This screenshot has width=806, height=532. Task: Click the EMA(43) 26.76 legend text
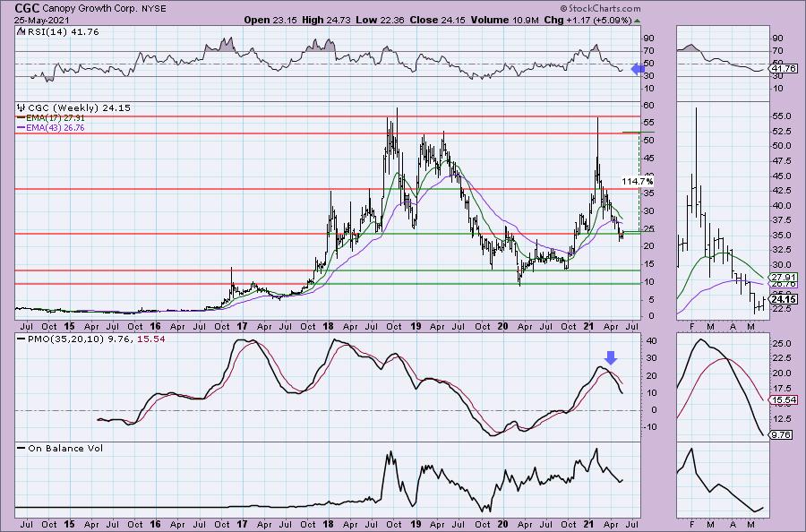click(56, 127)
